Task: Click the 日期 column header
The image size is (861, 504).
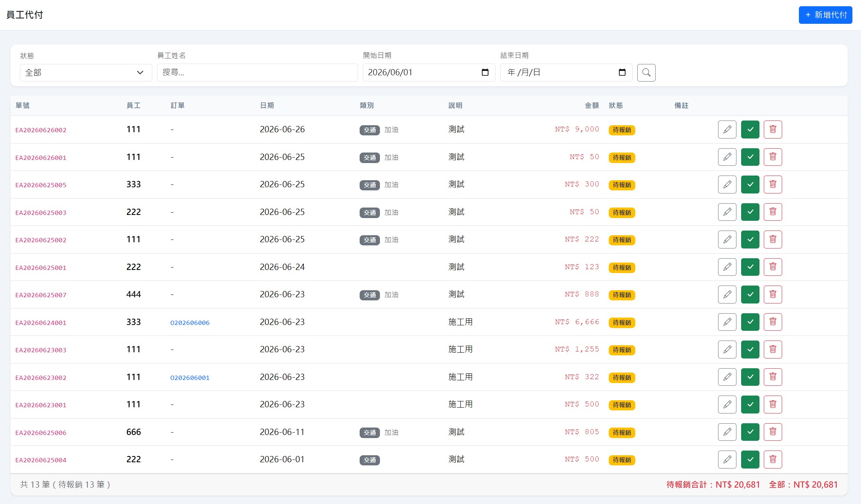Action: click(x=267, y=105)
